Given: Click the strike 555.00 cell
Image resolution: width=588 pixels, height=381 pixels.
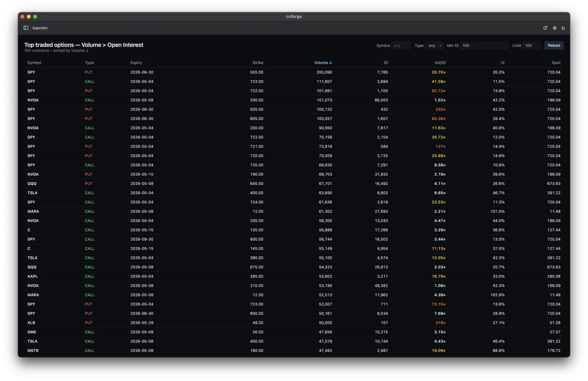Looking at the screenshot, I should [257, 72].
